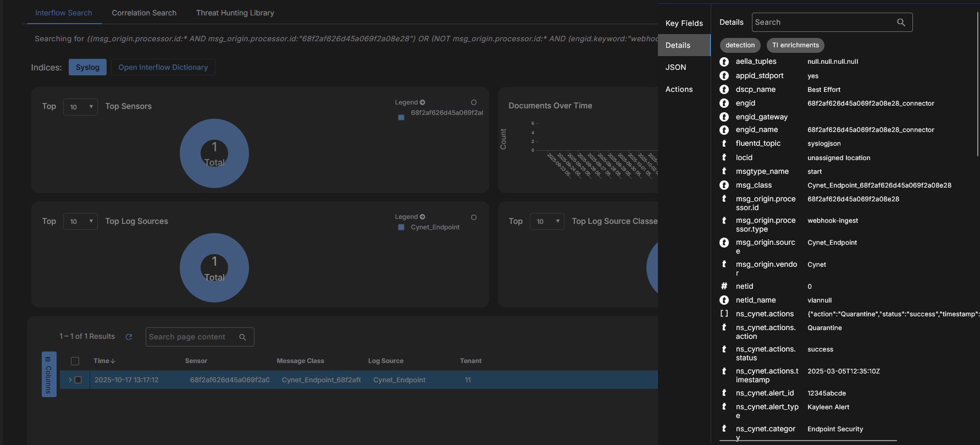The width and height of the screenshot is (980, 445).
Task: Toggle the circle button in the Top Sensors panel
Action: pyautogui.click(x=474, y=102)
